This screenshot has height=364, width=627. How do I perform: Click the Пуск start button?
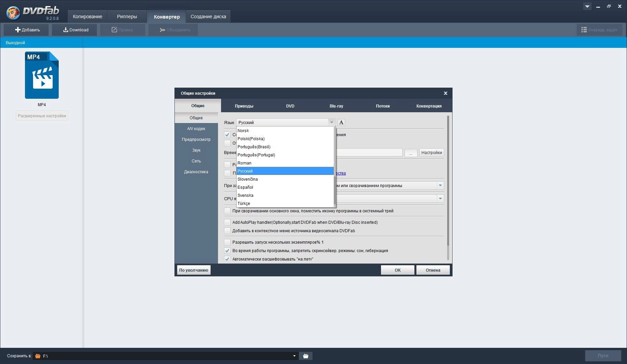tap(603, 356)
